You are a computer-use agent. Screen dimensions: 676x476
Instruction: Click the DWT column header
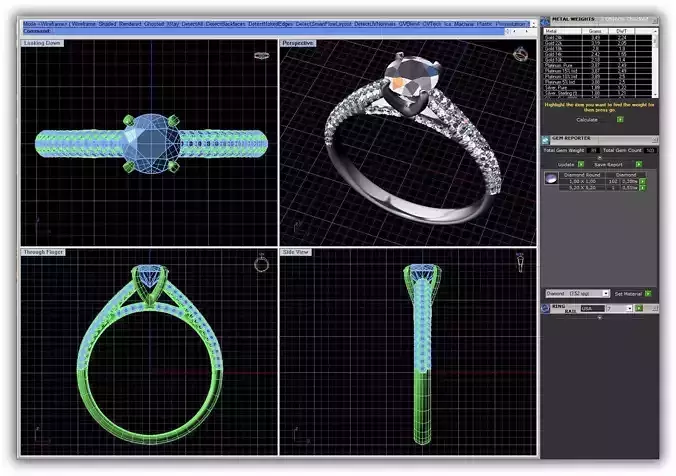[x=622, y=31]
